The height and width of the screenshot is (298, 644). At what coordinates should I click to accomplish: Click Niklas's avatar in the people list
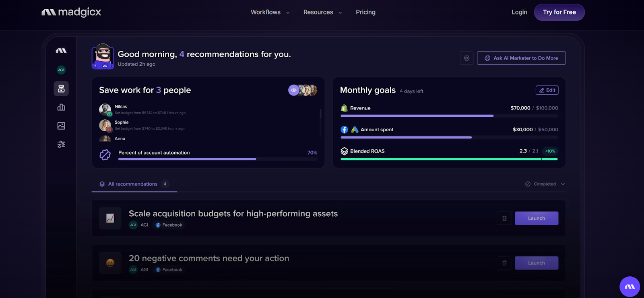click(105, 109)
